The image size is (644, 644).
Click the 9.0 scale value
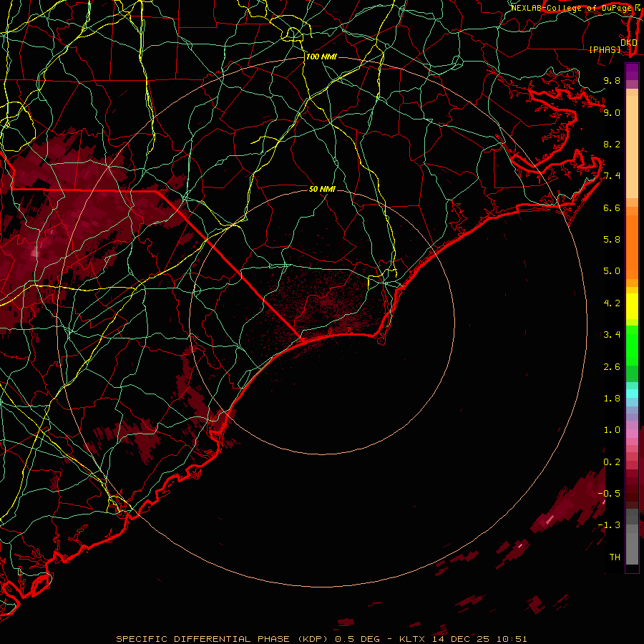[612, 112]
